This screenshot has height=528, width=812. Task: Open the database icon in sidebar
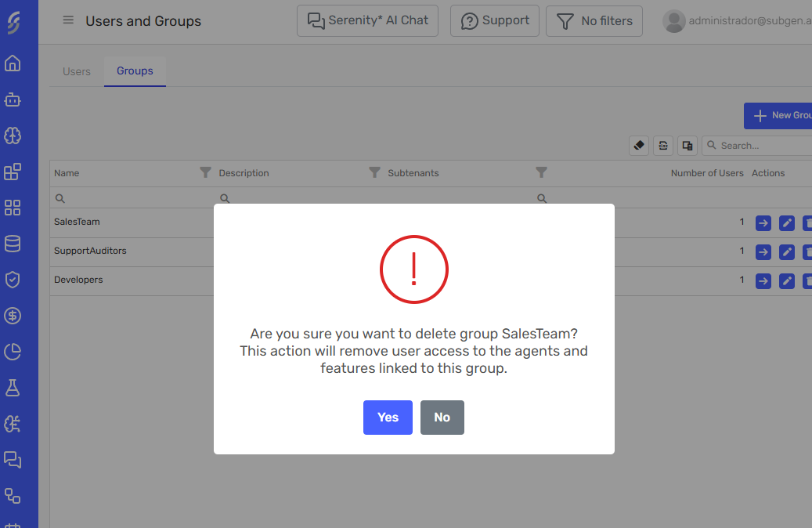point(13,244)
